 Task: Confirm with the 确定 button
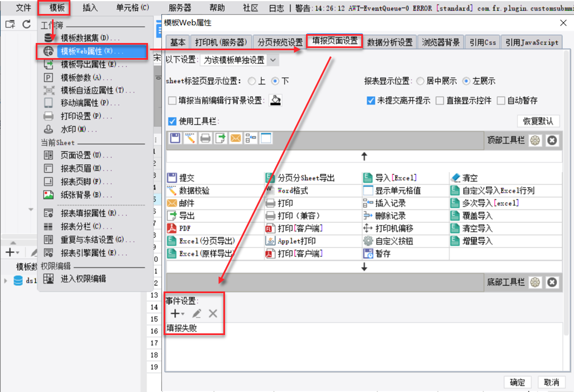517,382
